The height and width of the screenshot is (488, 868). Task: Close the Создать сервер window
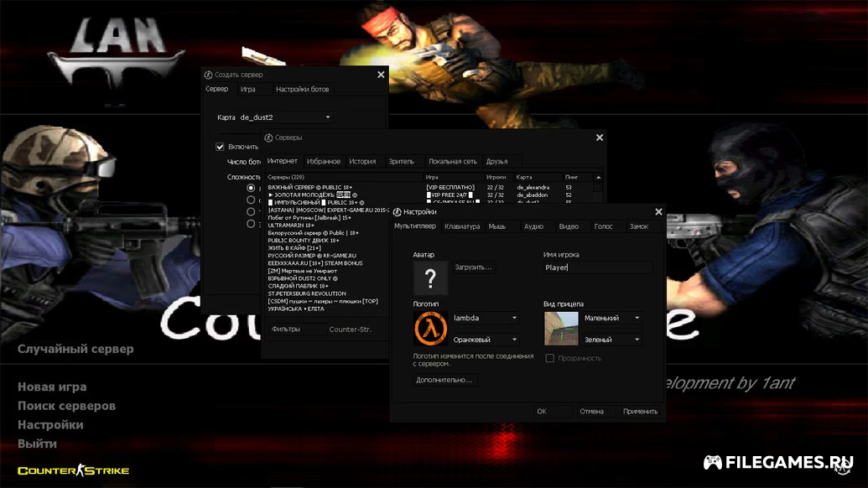coord(381,75)
